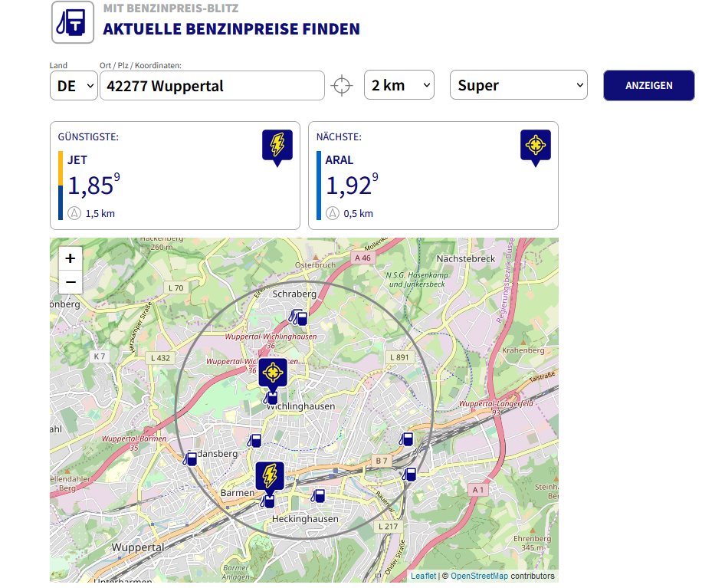Click the 1,92 price value
This screenshot has height=588, width=702.
[352, 185]
